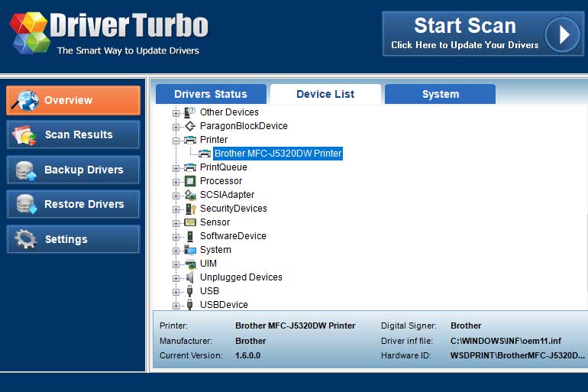Click the Sensor category icon
The image size is (588, 392).
[x=190, y=222]
